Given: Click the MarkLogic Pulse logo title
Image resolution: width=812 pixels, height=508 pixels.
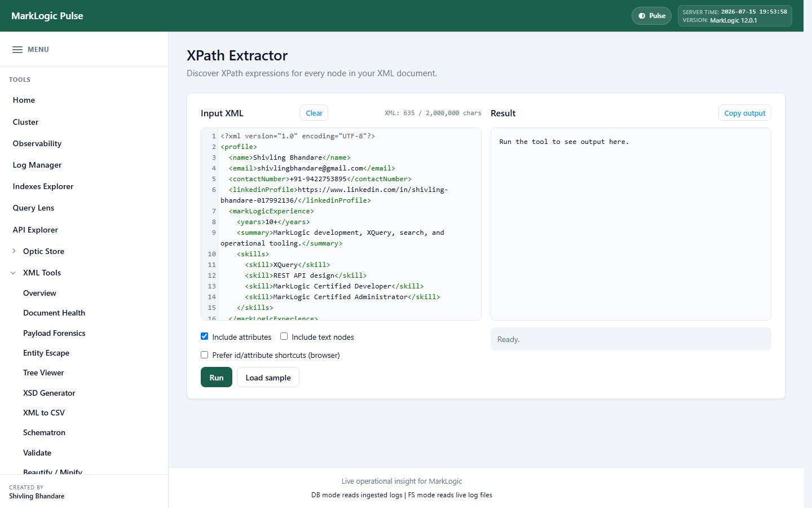Looking at the screenshot, I should (x=47, y=16).
